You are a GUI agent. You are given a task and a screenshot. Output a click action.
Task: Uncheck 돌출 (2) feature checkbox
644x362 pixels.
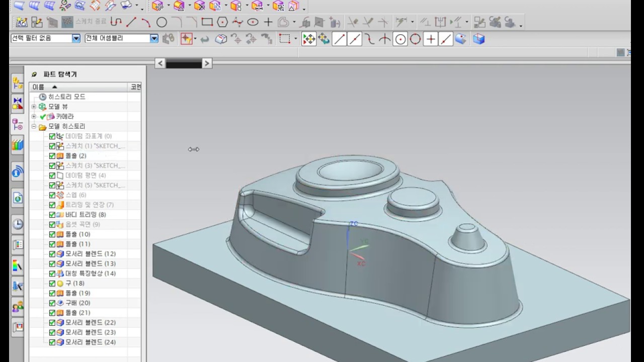click(52, 156)
